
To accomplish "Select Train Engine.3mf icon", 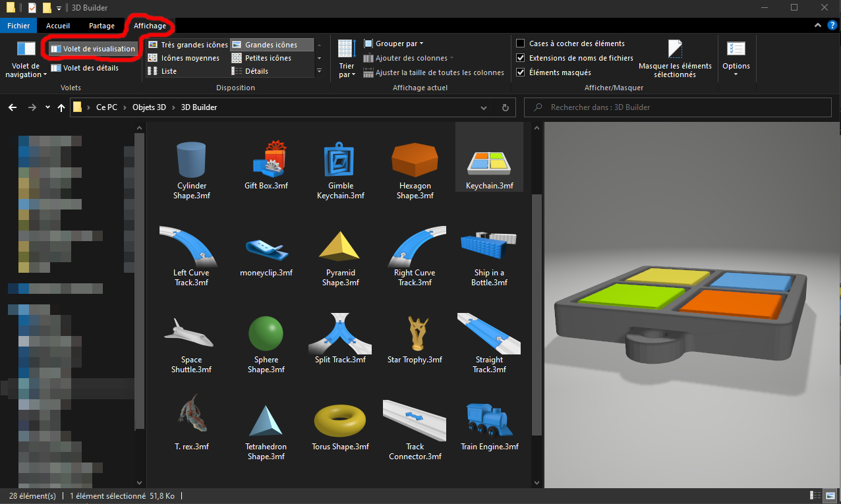I will 489,420.
